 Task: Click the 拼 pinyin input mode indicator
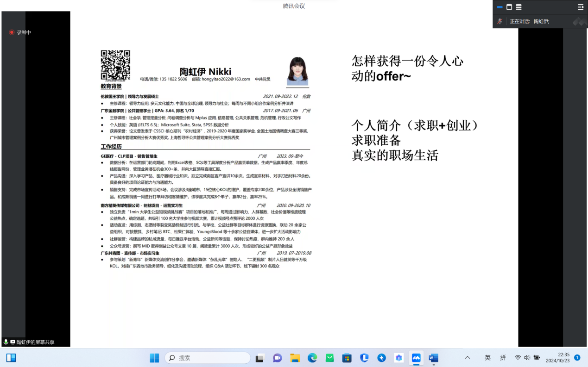(x=503, y=358)
